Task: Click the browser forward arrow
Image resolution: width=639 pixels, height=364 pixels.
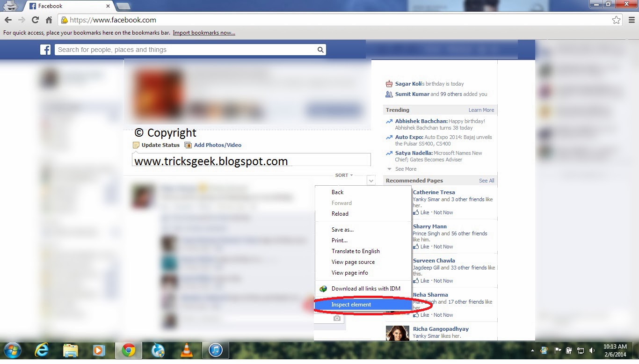Action: click(22, 20)
